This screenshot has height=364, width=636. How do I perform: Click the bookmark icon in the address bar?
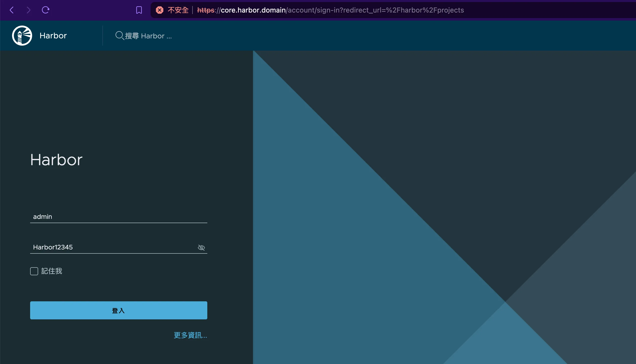[x=139, y=10]
